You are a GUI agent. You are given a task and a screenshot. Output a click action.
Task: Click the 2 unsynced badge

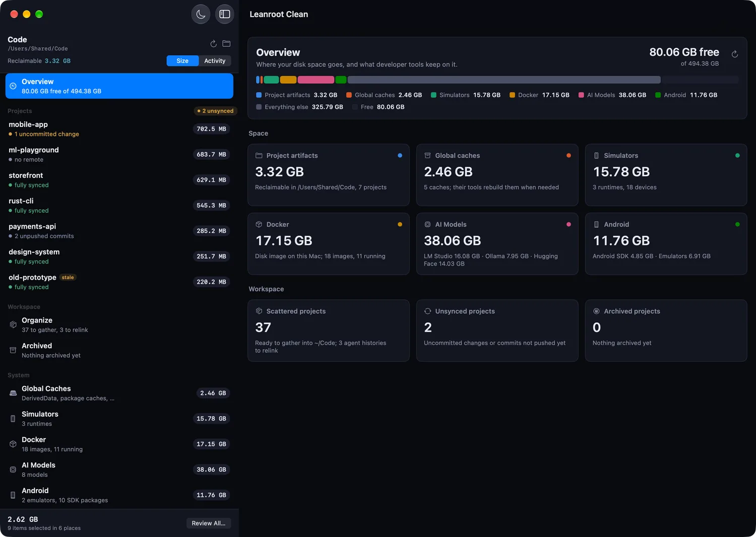(x=216, y=111)
